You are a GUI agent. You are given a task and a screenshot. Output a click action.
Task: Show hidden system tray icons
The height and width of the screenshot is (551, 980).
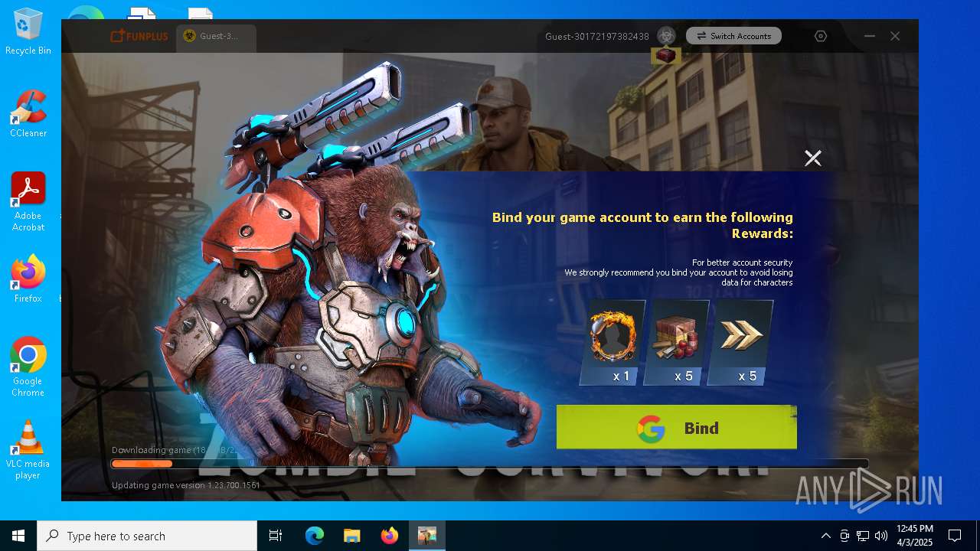tap(825, 536)
